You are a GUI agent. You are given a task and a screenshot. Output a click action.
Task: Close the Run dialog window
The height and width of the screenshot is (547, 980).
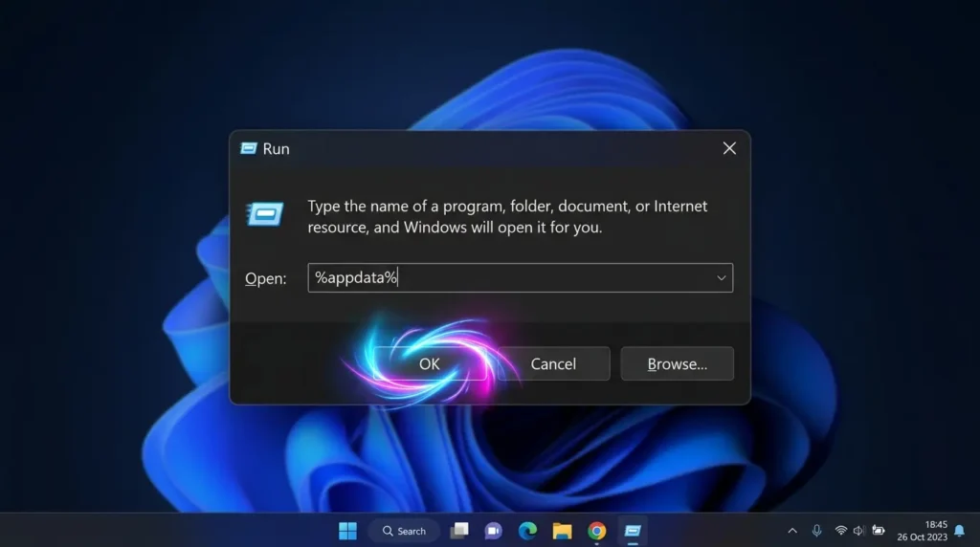(728, 148)
